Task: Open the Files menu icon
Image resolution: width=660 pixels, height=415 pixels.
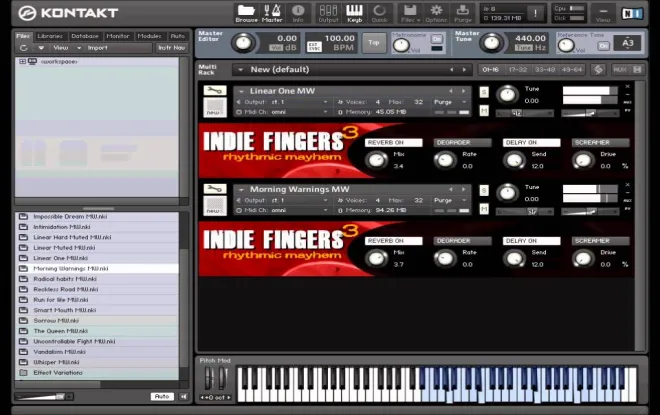Action: [410, 13]
